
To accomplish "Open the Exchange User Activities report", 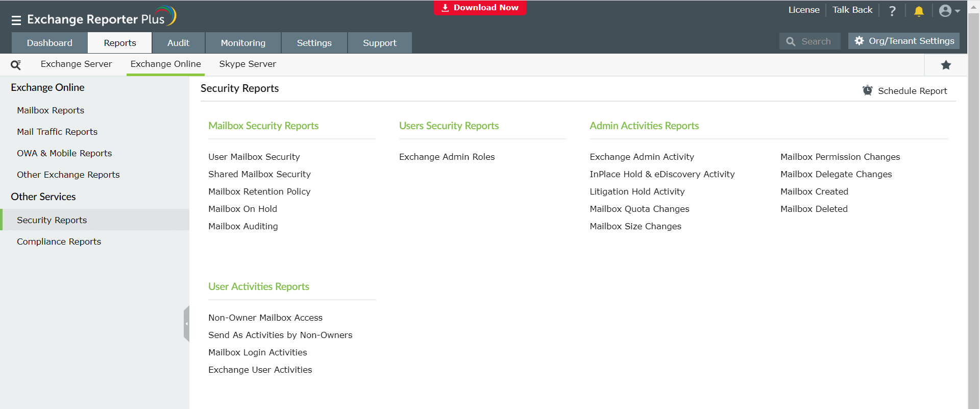I will [260, 370].
